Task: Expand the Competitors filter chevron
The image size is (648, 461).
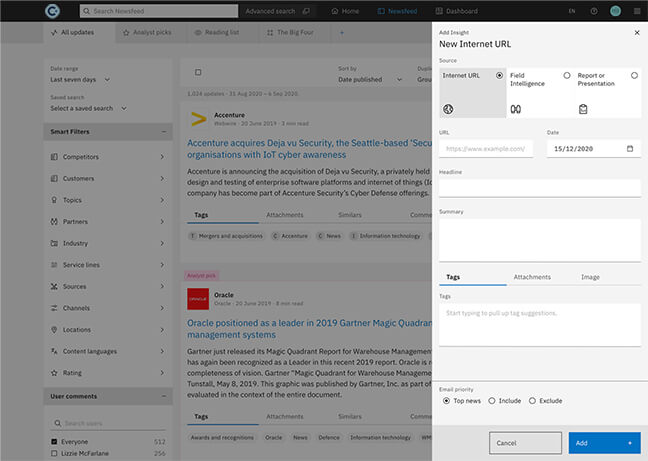Action: point(162,157)
